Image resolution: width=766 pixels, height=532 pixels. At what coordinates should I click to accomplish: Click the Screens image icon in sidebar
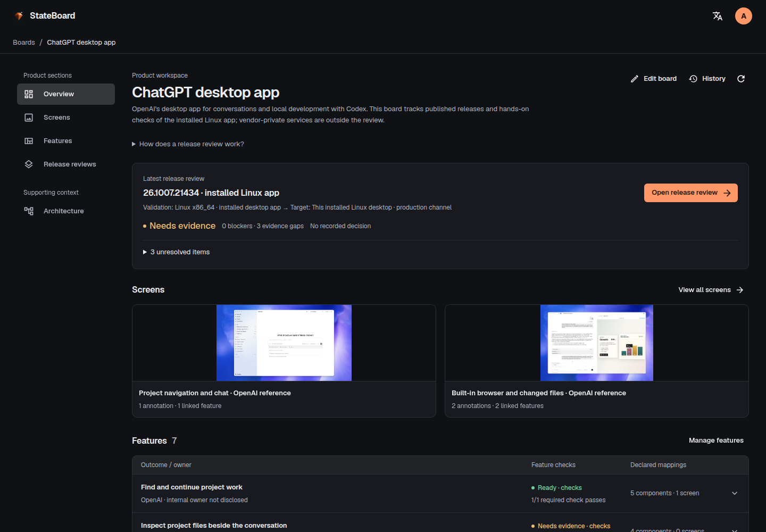click(29, 118)
